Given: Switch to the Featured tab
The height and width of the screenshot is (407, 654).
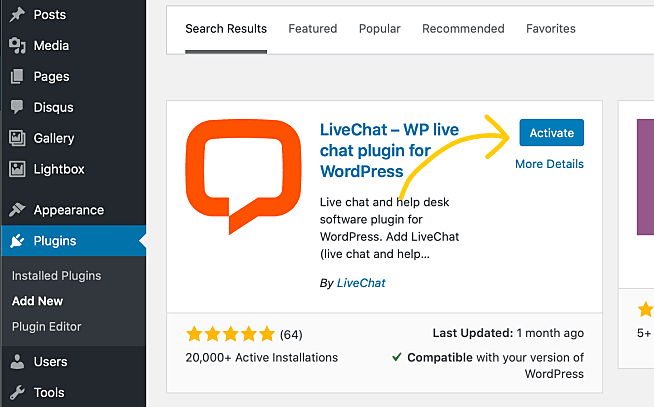Looking at the screenshot, I should point(312,29).
